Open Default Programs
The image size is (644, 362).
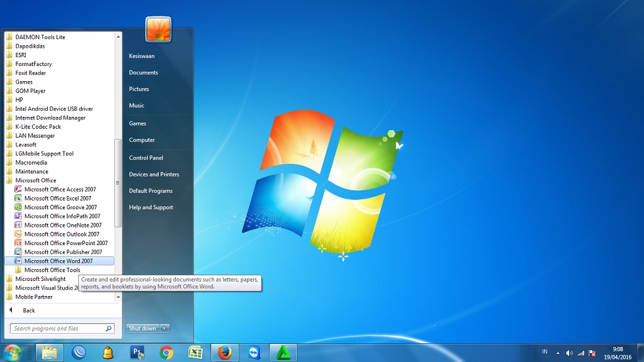[151, 190]
